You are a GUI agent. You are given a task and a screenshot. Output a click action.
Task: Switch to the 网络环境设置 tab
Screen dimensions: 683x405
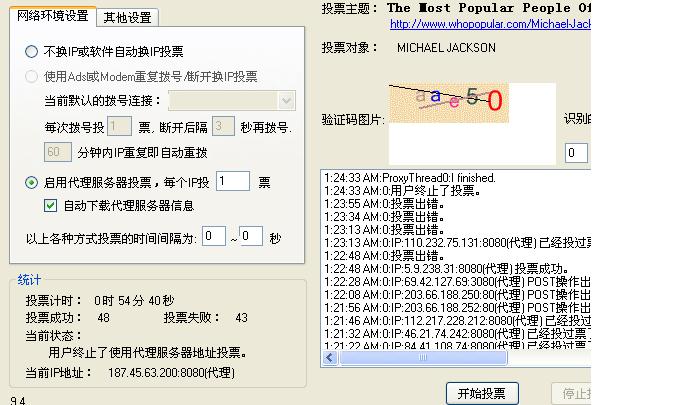click(x=53, y=17)
